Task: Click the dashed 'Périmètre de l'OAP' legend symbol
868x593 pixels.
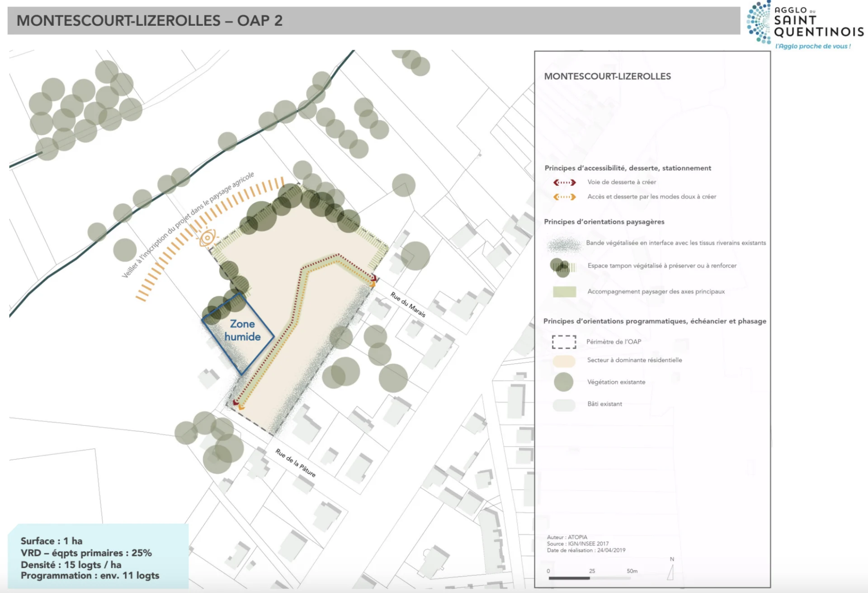Action: (564, 342)
